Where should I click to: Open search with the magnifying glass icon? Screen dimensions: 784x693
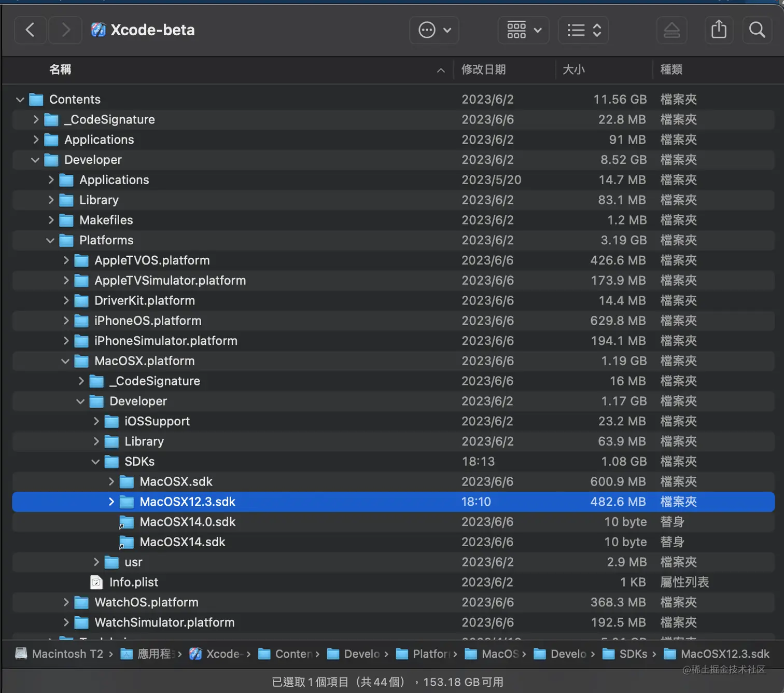coord(757,30)
